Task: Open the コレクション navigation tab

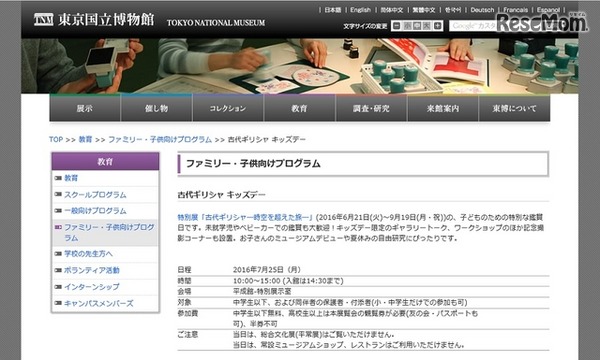Action: click(228, 108)
